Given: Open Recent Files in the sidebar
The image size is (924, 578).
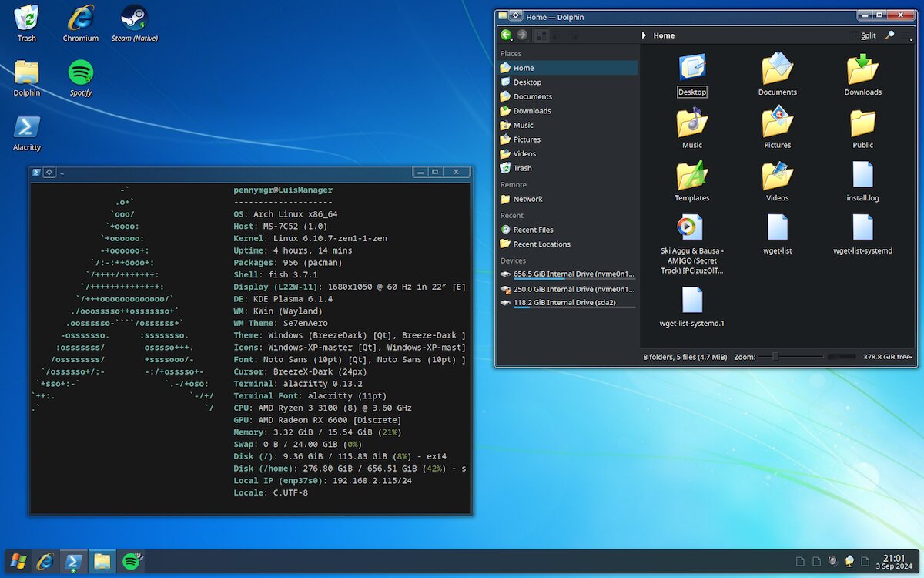Looking at the screenshot, I should (533, 230).
